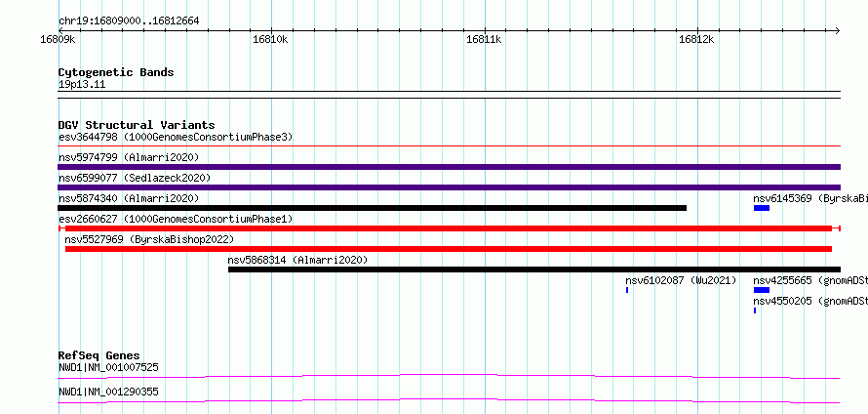
Task: Click the nsv4550205 variant label
Action: [x=810, y=301]
